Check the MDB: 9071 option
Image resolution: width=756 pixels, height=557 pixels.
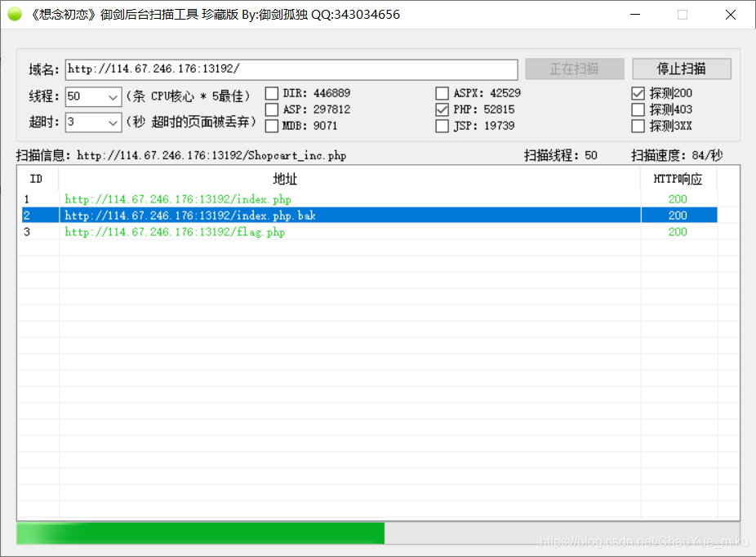click(270, 126)
